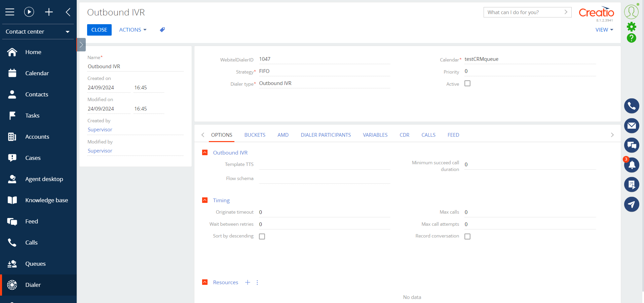
Task: Open the ACTIONS dropdown menu
Action: pos(133,30)
